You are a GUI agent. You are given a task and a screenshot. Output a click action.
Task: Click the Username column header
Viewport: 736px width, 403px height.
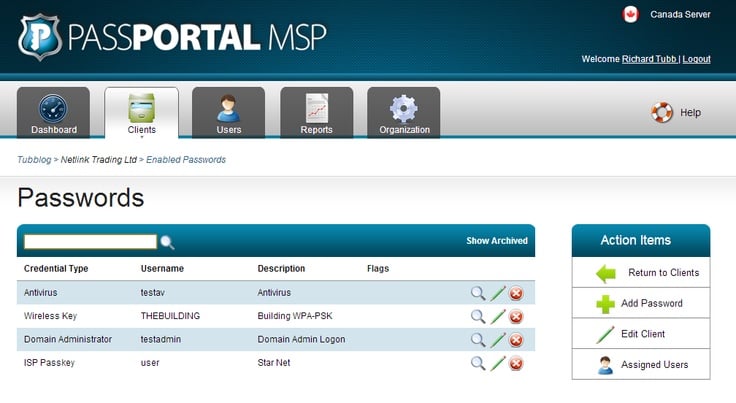(x=162, y=269)
